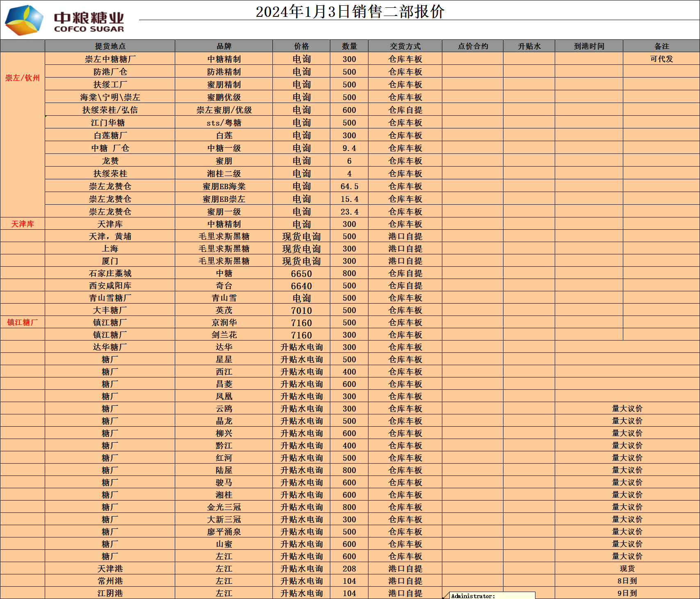Screen dimensions: 700x599
Task: Open the Administrator comment box
Action: [492, 596]
